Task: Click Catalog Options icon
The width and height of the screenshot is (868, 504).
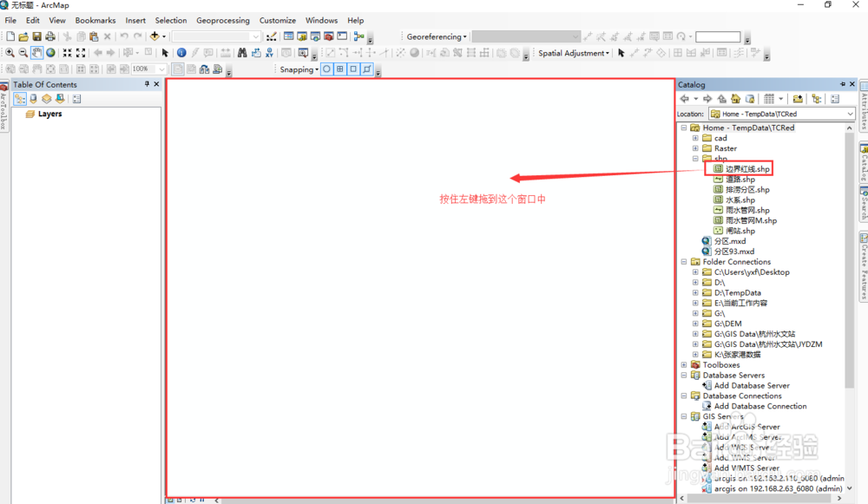Action: (x=835, y=99)
